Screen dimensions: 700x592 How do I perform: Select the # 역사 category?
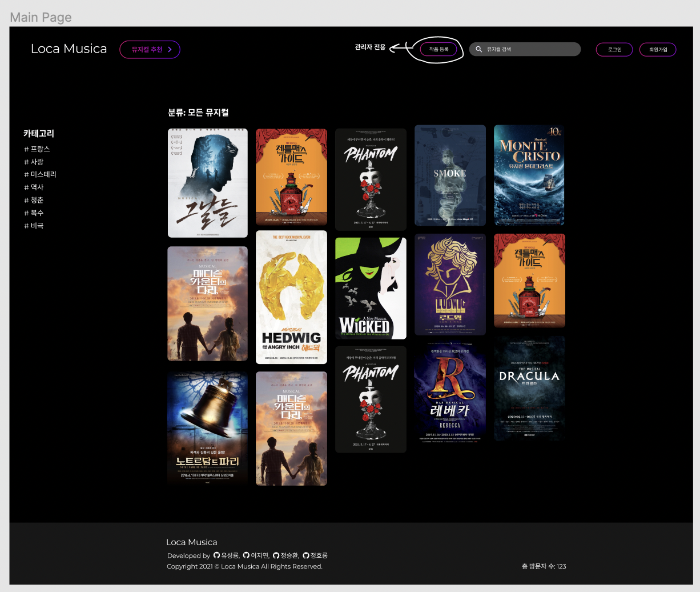coord(34,187)
